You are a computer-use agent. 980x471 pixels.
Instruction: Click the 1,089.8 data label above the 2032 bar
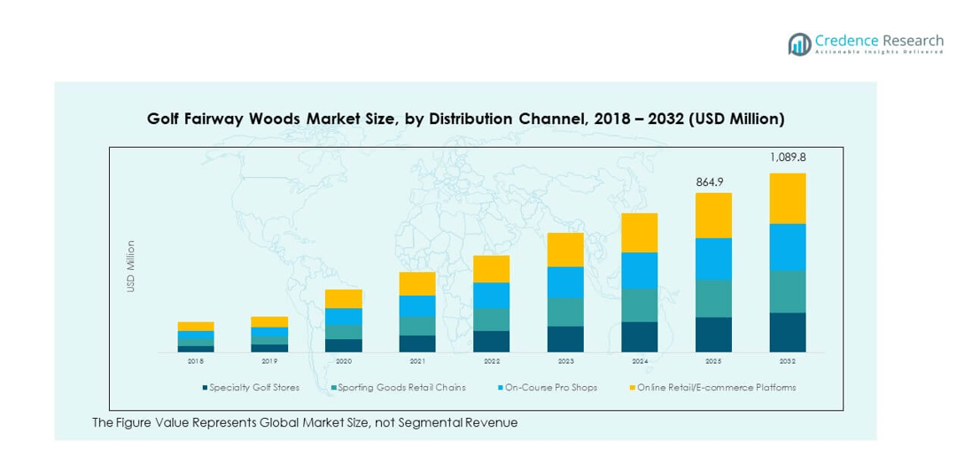click(787, 158)
